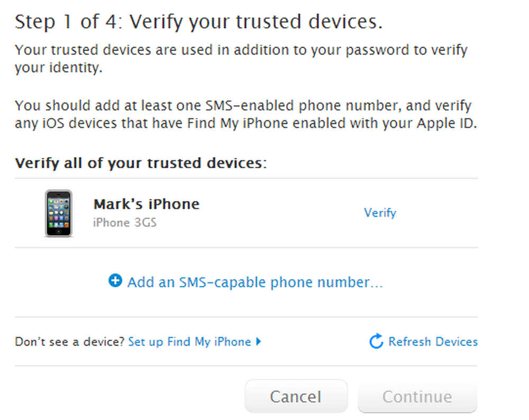Click the blue plus icon for adding SMS number
This screenshot has width=529, height=420.
[115, 281]
